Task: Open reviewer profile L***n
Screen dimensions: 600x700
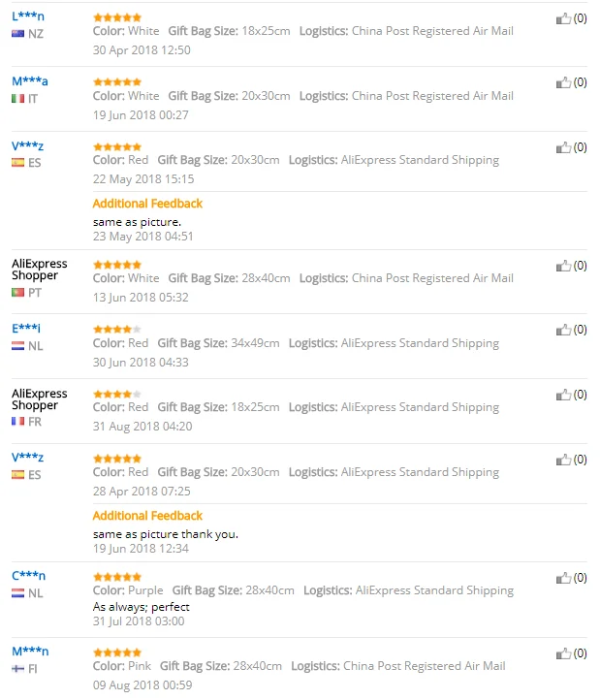Action: [27, 16]
